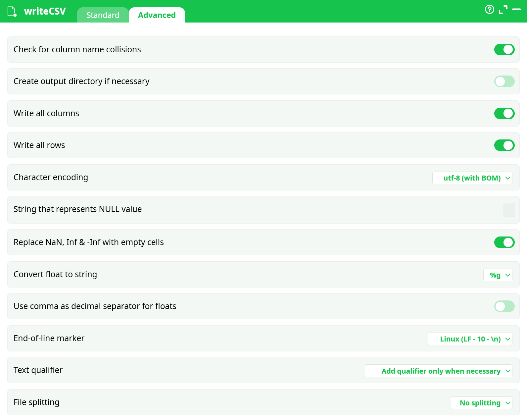Expand the Convert float to string dropdown

click(498, 275)
